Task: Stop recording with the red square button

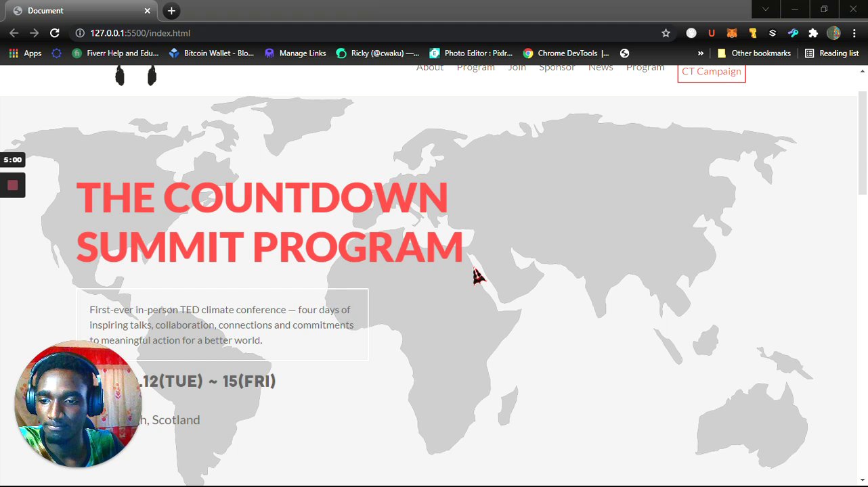Action: 12,185
